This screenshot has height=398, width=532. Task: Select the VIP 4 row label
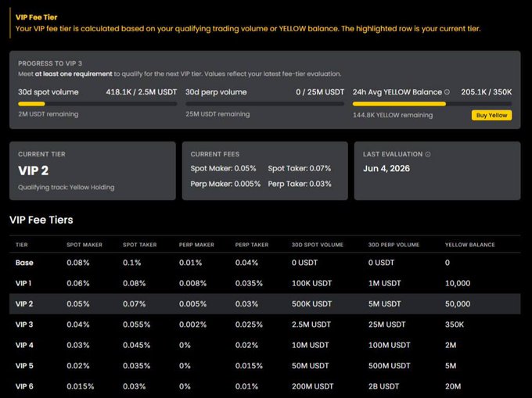click(x=24, y=345)
